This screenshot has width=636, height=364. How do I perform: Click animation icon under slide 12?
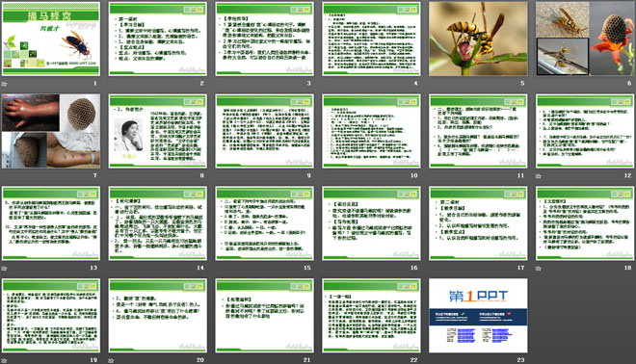pos(539,176)
